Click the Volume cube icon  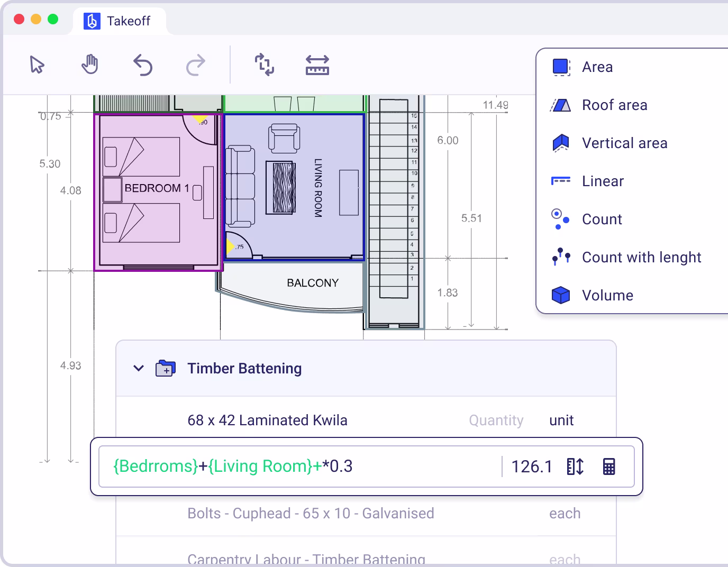pos(561,295)
